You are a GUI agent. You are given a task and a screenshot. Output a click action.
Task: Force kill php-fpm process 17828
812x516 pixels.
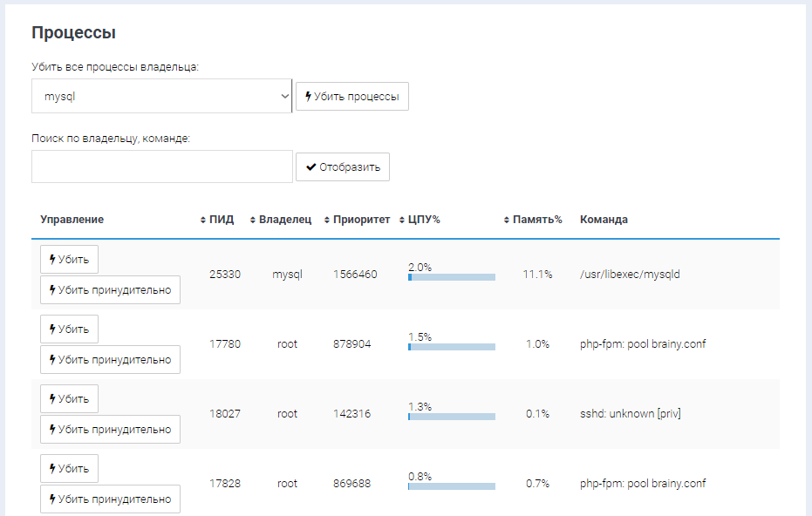110,499
